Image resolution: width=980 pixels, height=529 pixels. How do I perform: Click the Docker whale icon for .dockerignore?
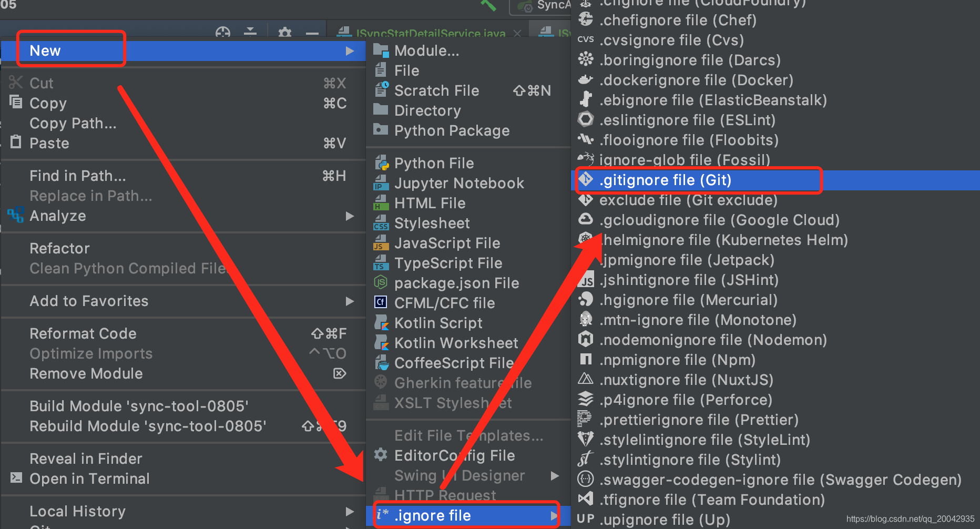tap(586, 80)
